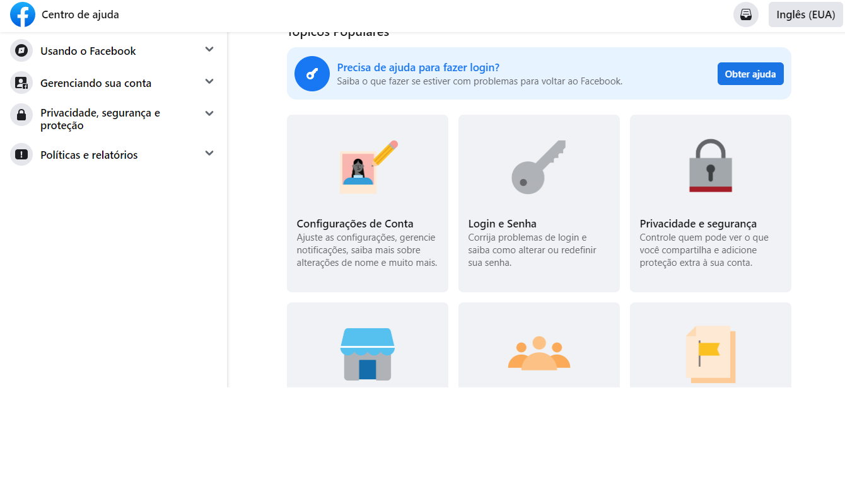Click the Obter ajuda button

pos(750,73)
